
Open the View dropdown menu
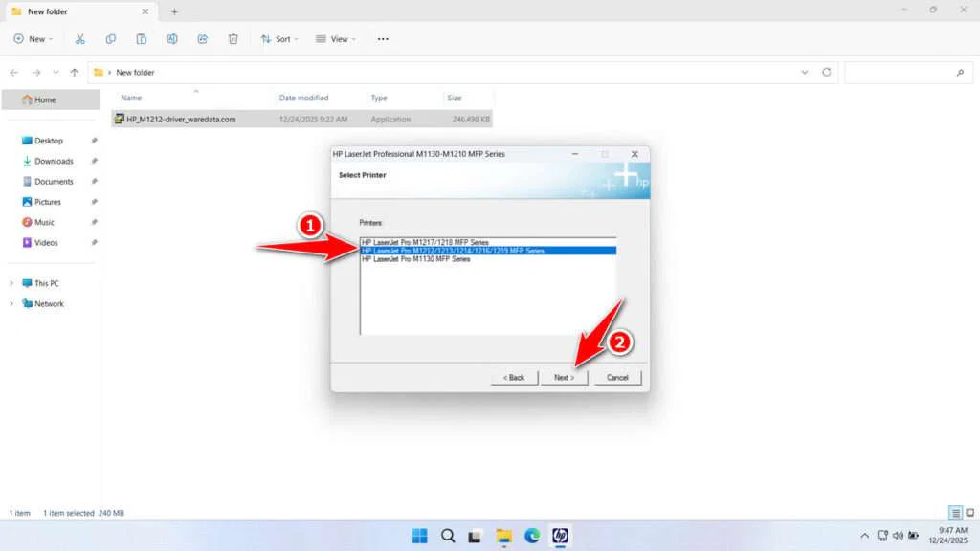pyautogui.click(x=336, y=39)
